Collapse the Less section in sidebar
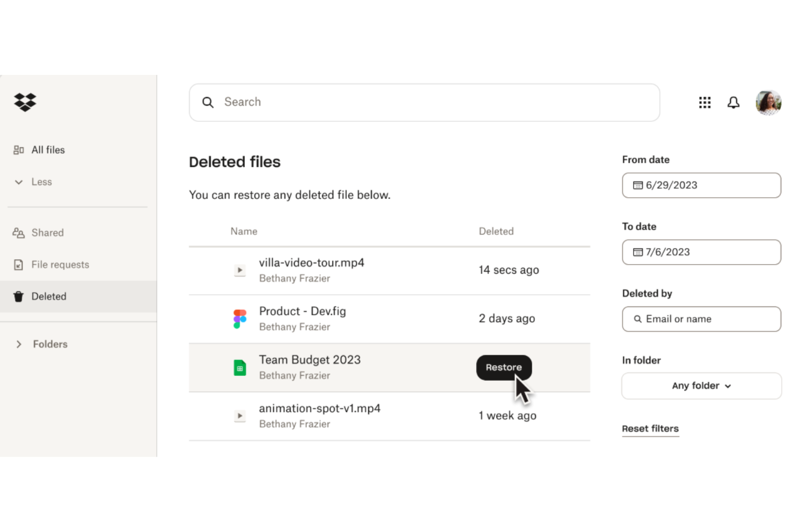 (x=19, y=182)
